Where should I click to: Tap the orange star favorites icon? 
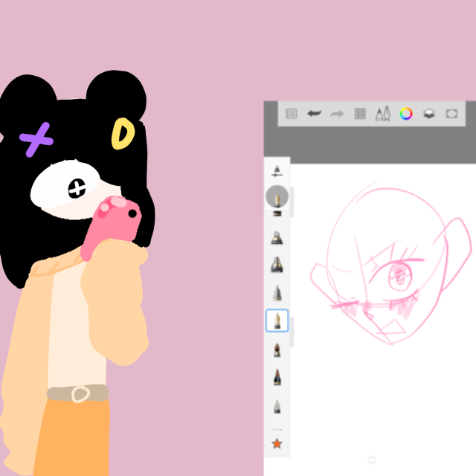point(277,443)
